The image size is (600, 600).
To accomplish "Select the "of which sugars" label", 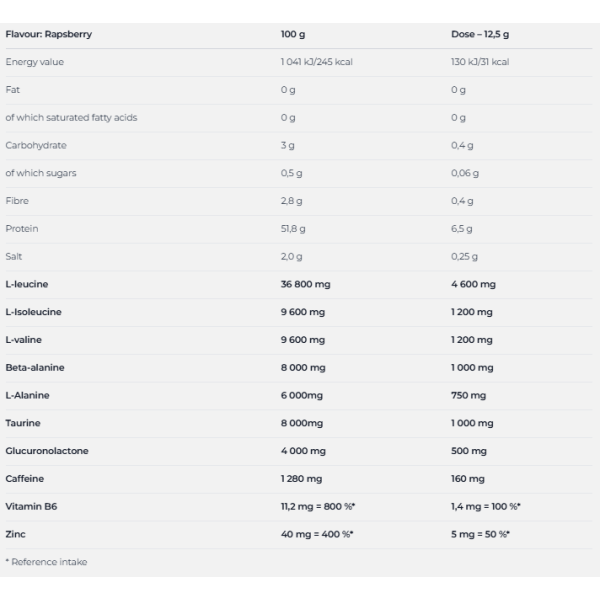I will [41, 173].
